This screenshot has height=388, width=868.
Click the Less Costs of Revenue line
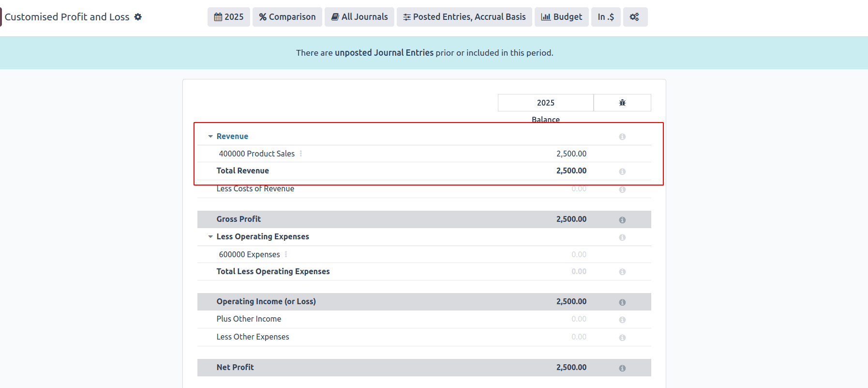(255, 189)
